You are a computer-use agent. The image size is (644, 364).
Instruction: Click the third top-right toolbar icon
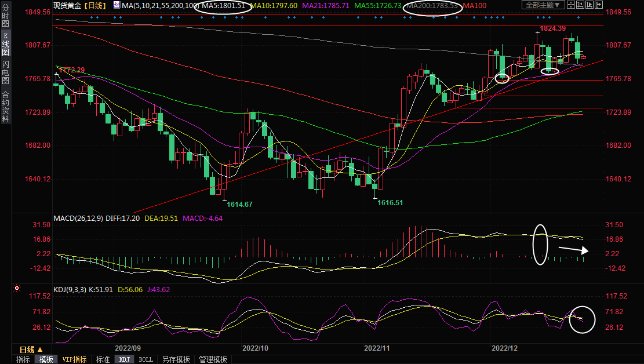pos(591,5)
